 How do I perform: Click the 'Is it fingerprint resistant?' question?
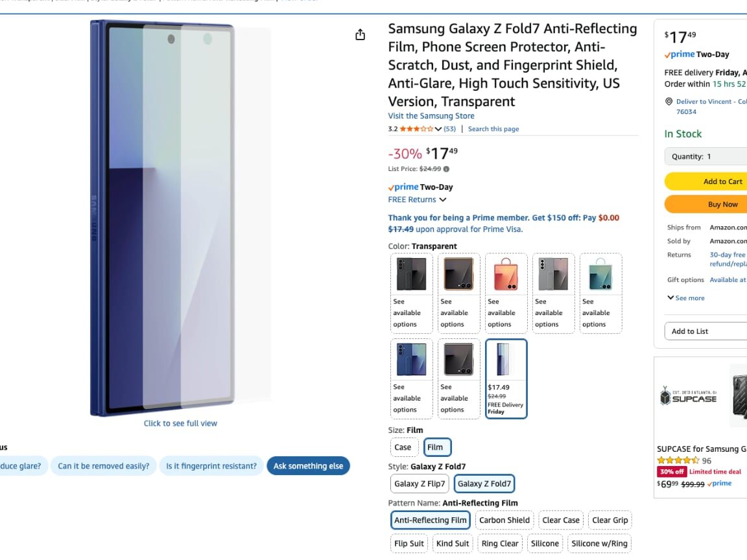coord(211,466)
